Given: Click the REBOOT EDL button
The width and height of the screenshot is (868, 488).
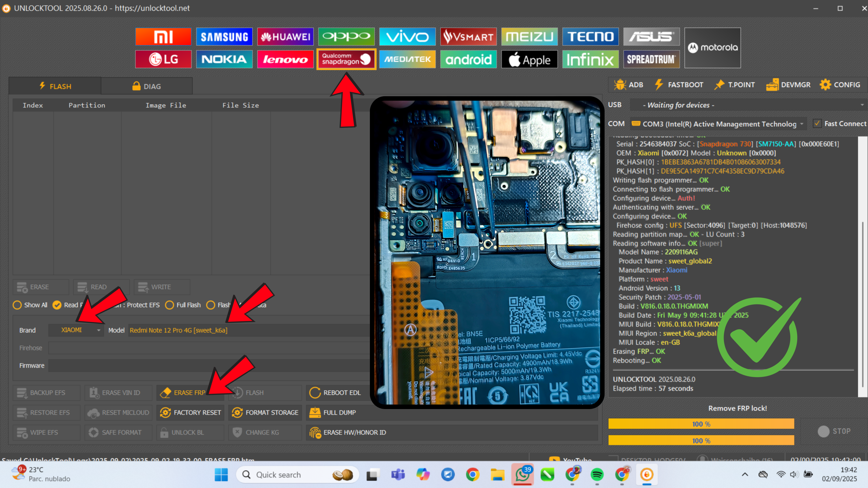Looking at the screenshot, I should tap(338, 392).
